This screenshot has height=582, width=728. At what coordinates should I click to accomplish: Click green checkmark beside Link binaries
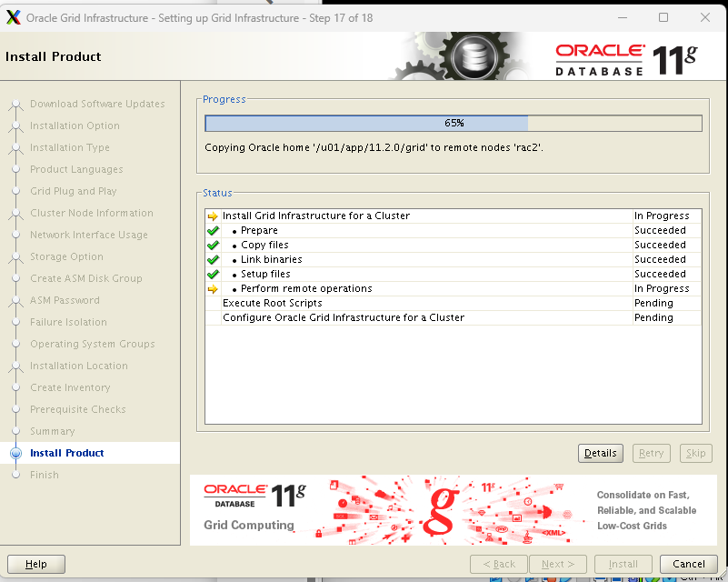point(213,259)
